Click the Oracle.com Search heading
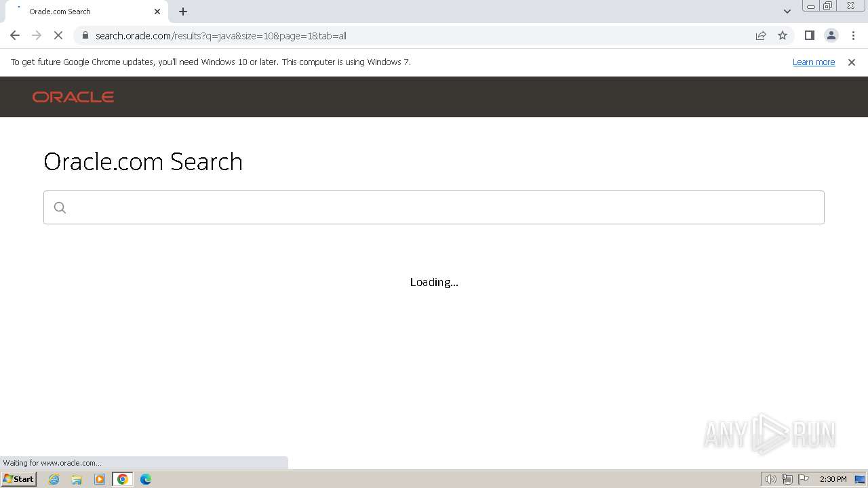Screen dimensions: 868x488 click(x=143, y=161)
